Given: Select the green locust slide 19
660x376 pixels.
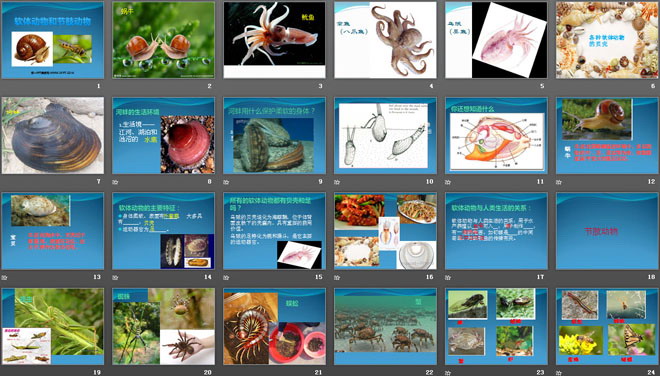Looking at the screenshot, I should [x=53, y=326].
